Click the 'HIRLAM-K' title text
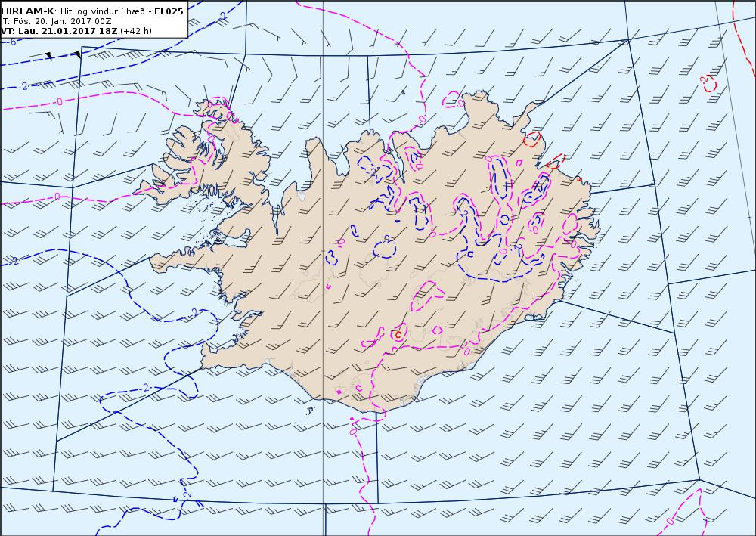Viewport: 756px width, 536px height. click(28, 11)
